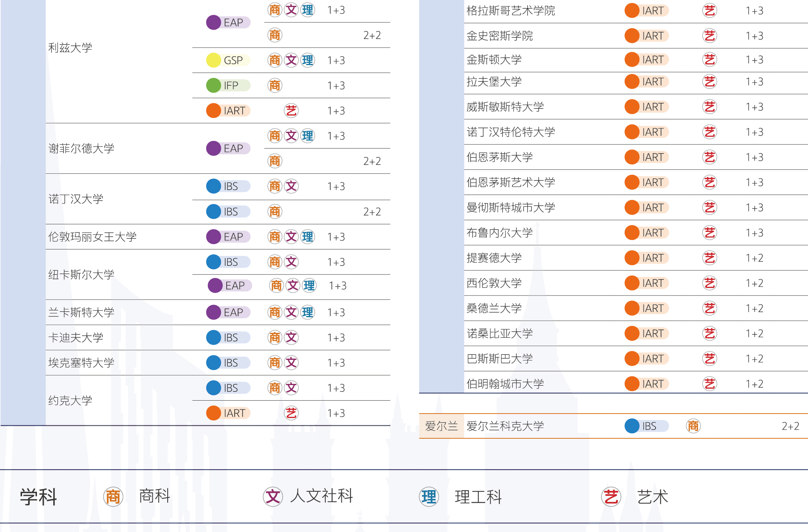Screen dimensions: 808x532
Task: Click the 2+2 value in 谢菲尔德大学 section
Action: [372, 161]
